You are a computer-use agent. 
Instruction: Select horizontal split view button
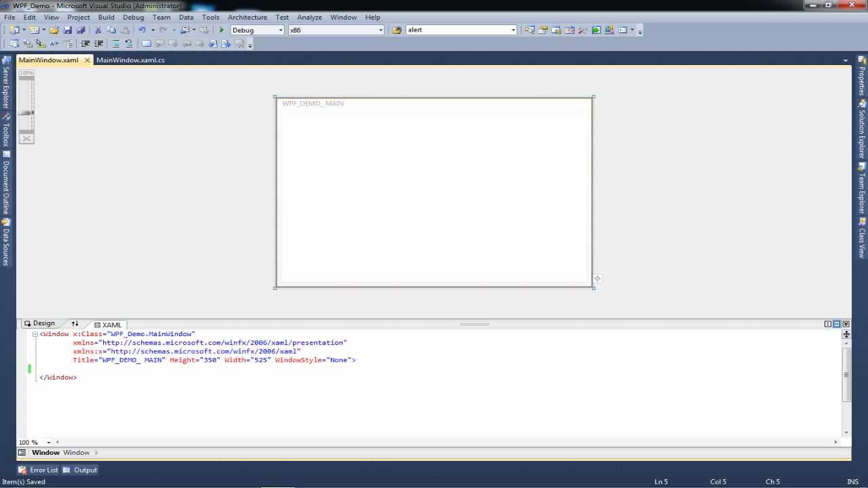click(x=837, y=324)
